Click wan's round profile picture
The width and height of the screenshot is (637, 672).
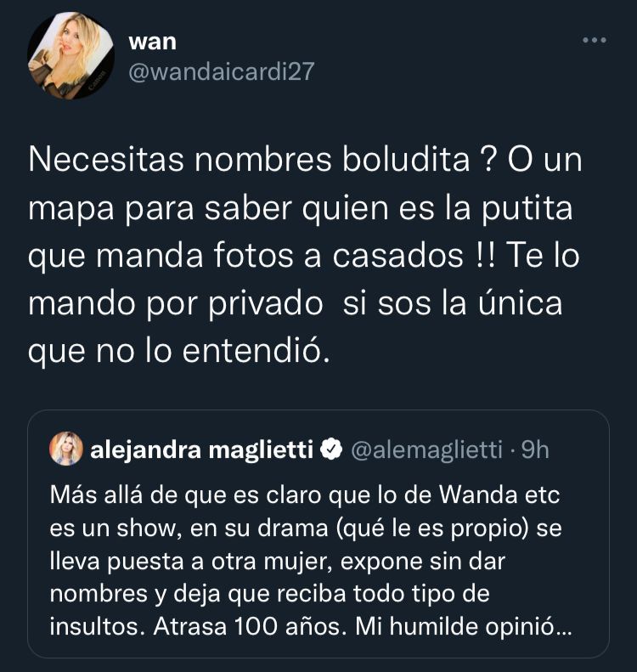(x=70, y=56)
